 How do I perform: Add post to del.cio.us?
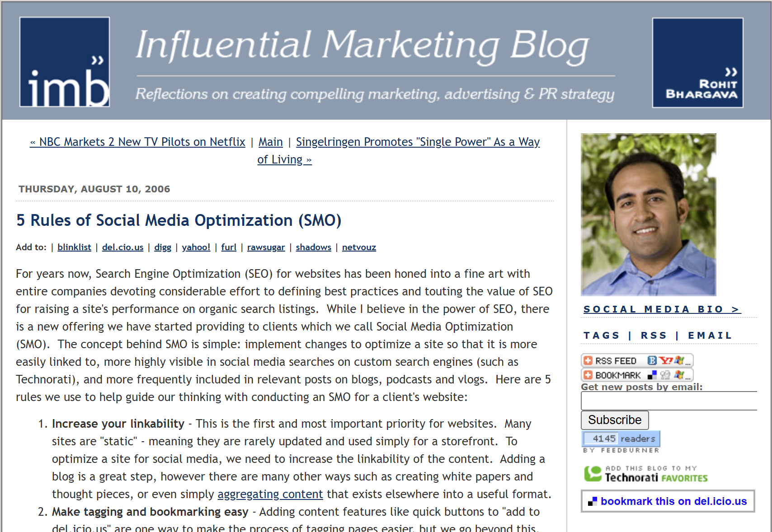click(122, 247)
